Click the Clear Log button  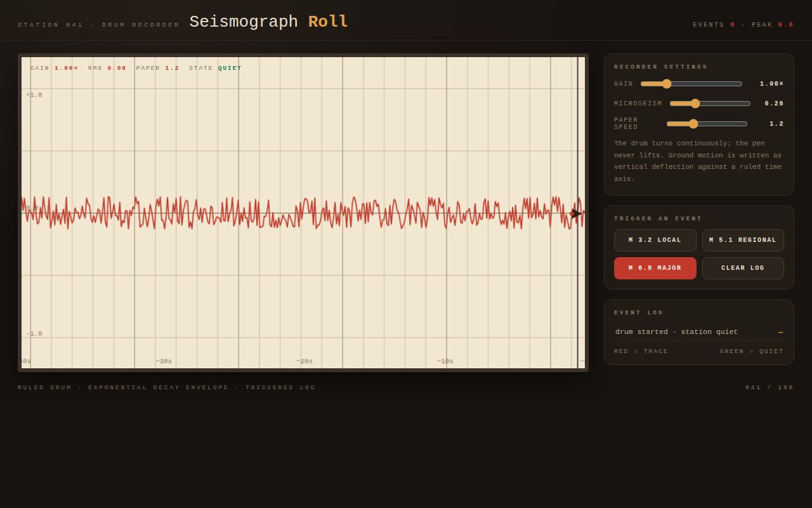[x=743, y=268]
